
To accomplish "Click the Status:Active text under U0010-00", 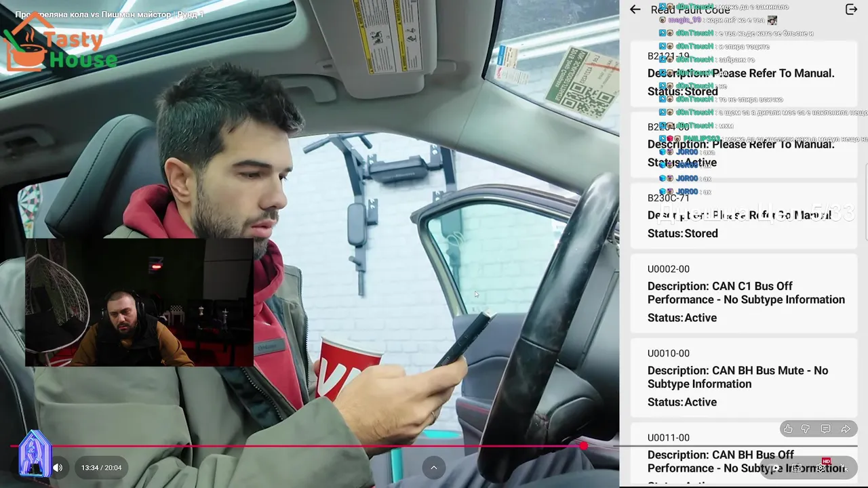I will [x=682, y=402].
